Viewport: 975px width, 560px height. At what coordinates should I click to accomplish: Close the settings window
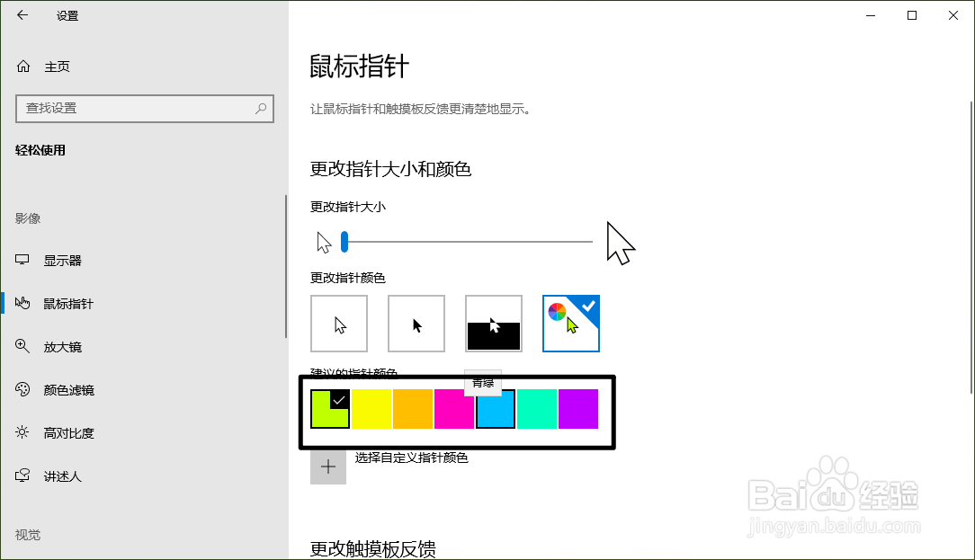[953, 15]
